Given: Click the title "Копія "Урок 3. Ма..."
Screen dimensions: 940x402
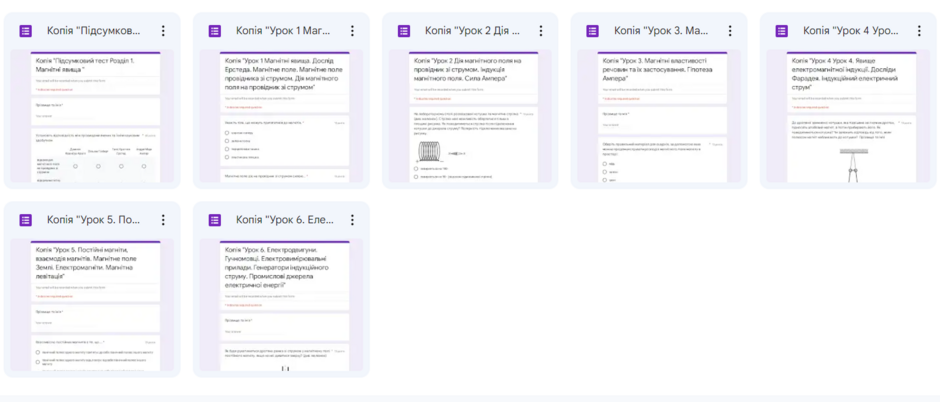Looking at the screenshot, I should pos(661,31).
